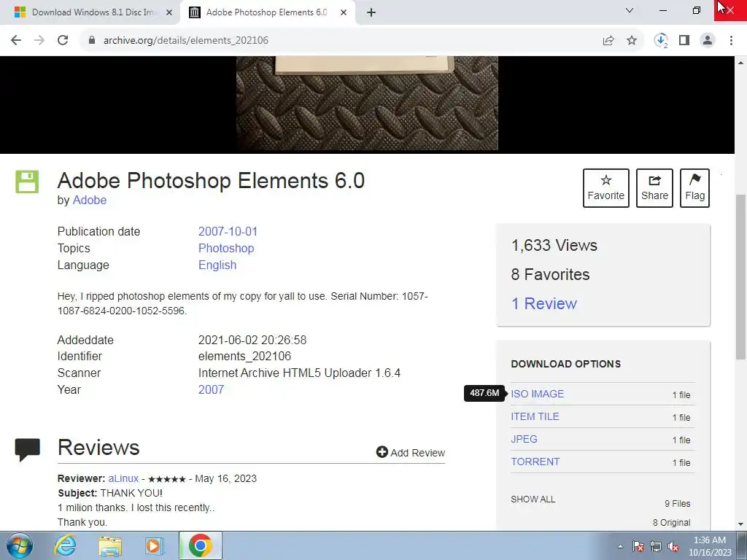Click the muted volume tray icon
Screen dimensions: 747x560
point(673,547)
